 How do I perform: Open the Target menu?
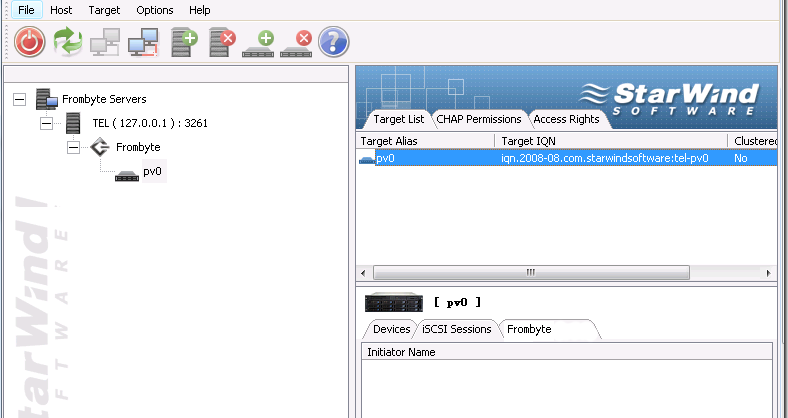tap(105, 10)
